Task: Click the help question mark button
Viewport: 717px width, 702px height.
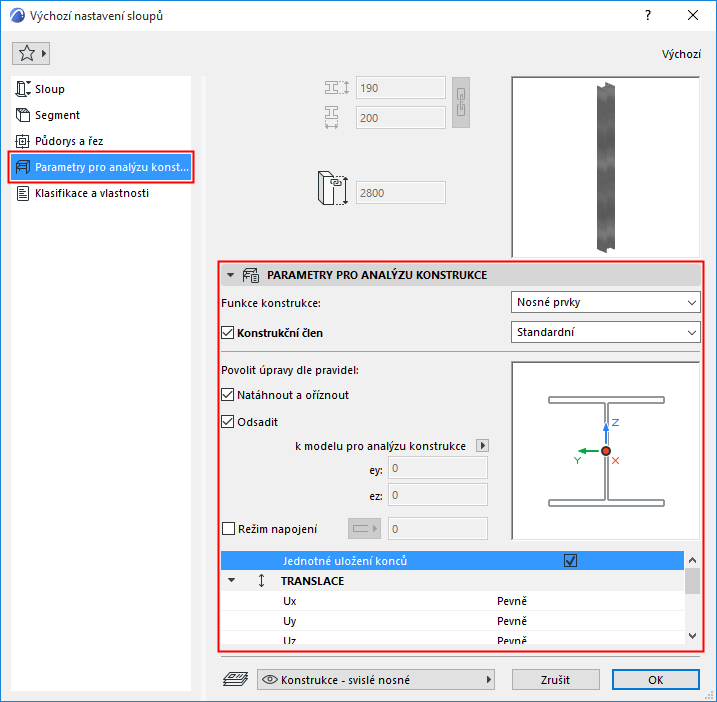Action: pyautogui.click(x=647, y=16)
